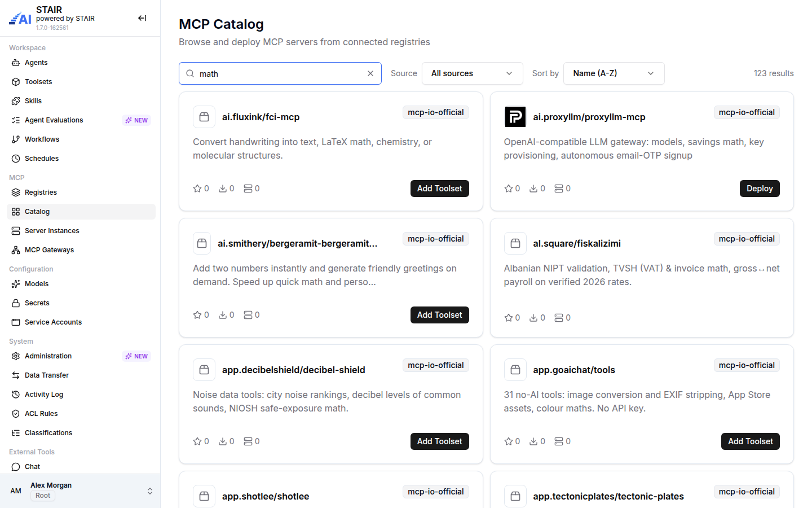Click the server icon on ai.smithery card
This screenshot has height=508, width=812.
click(x=248, y=315)
